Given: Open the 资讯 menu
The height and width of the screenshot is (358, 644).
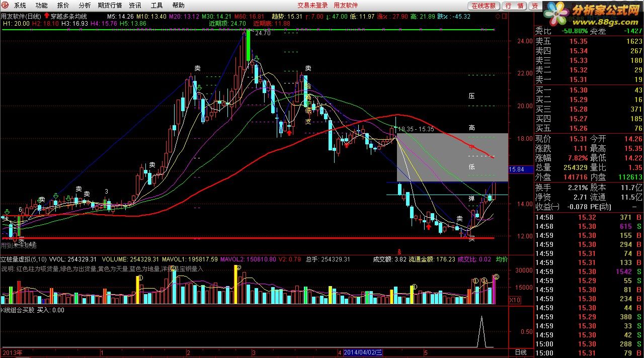Looking at the screenshot, I should [x=135, y=6].
